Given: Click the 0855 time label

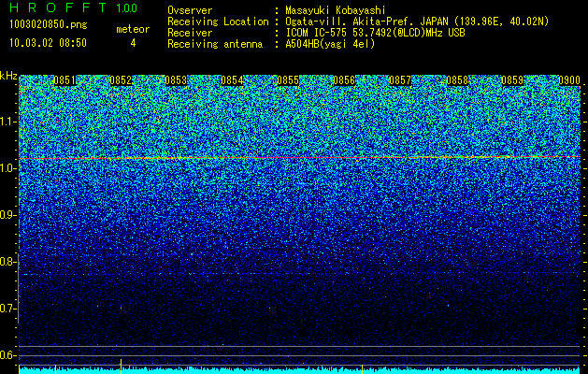Looking at the screenshot, I should click(x=288, y=80).
